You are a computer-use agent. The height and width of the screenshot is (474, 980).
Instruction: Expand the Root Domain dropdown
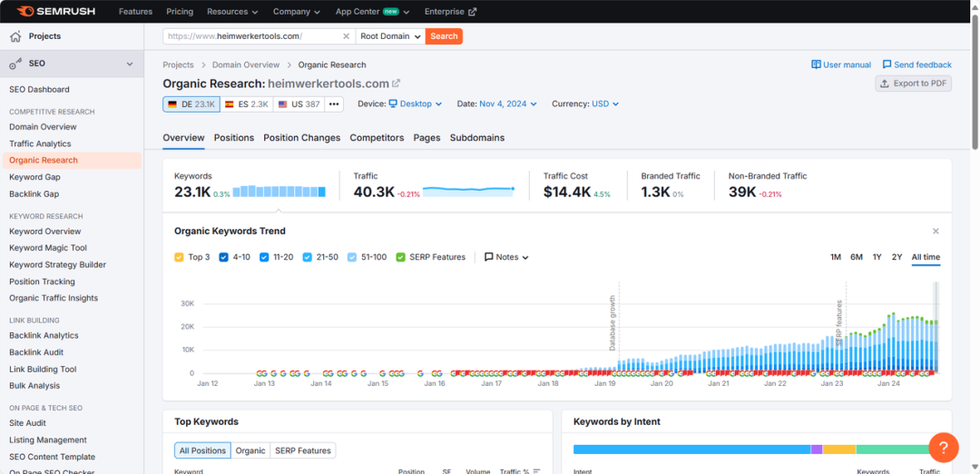(x=390, y=36)
